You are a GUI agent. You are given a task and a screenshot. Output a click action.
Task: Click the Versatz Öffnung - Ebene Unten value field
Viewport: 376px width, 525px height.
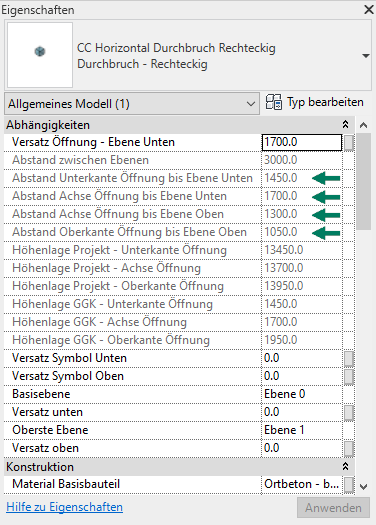click(302, 142)
